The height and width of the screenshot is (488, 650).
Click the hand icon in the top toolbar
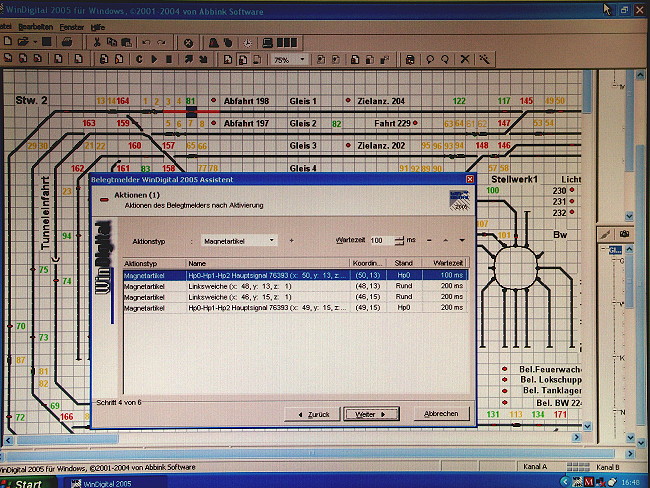228,43
